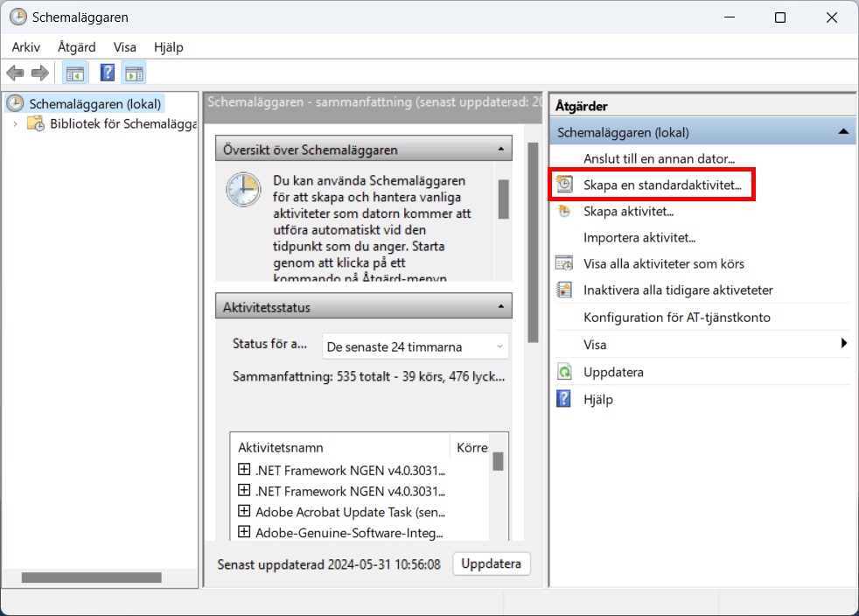Open the Arkiv menu
Viewport: 859px width, 616px height.
[x=25, y=47]
